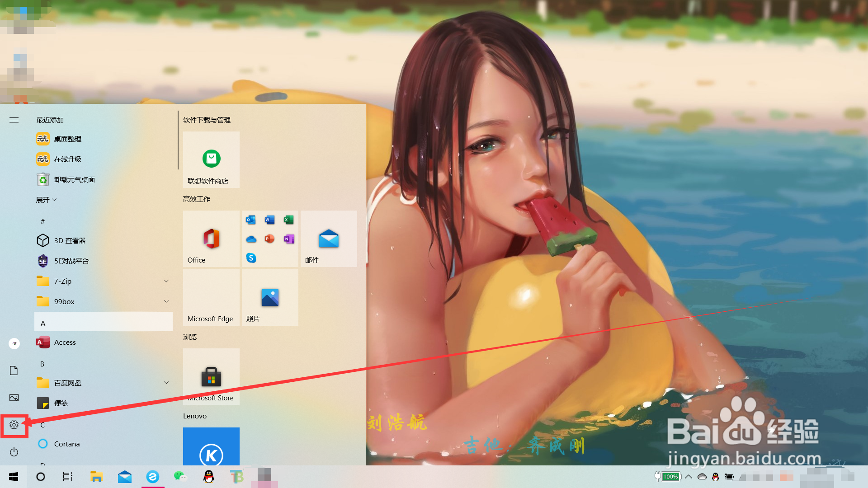Open QQ penguin icon on taskbar
The width and height of the screenshot is (868, 488).
208,477
